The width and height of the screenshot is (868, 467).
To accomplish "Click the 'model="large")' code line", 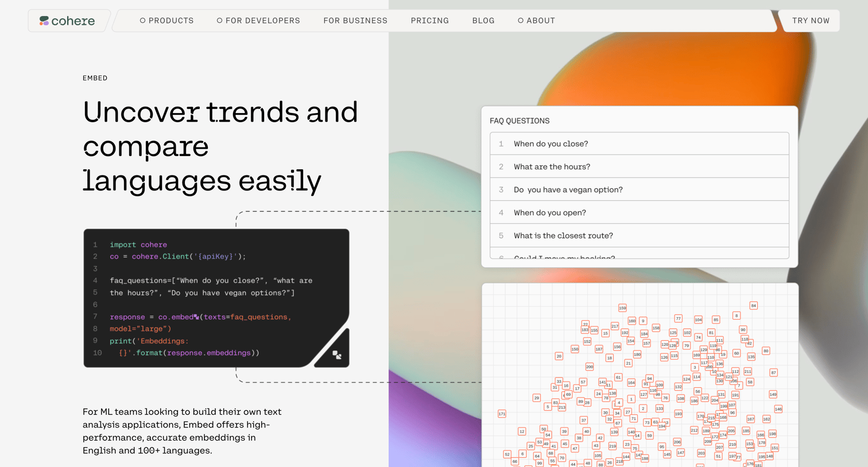I will tap(141, 329).
